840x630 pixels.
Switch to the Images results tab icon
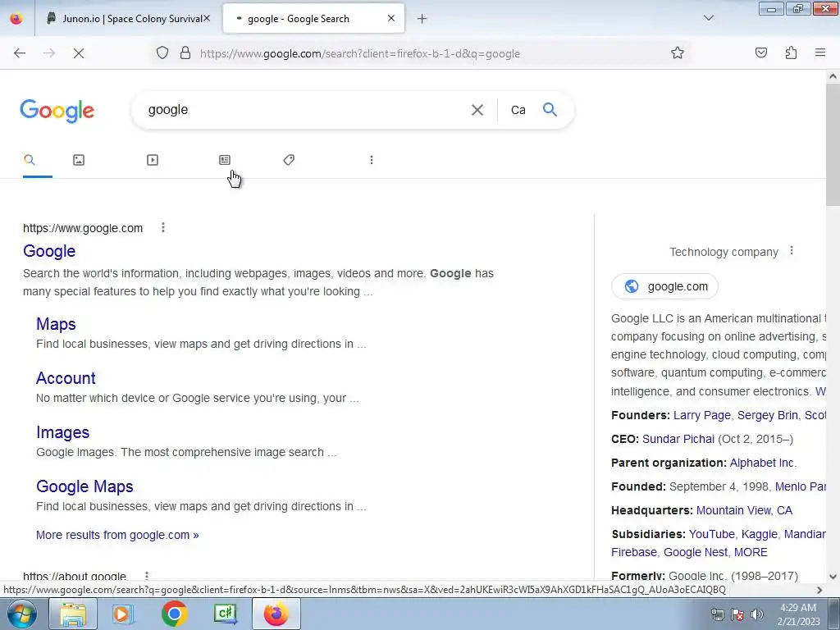[79, 160]
